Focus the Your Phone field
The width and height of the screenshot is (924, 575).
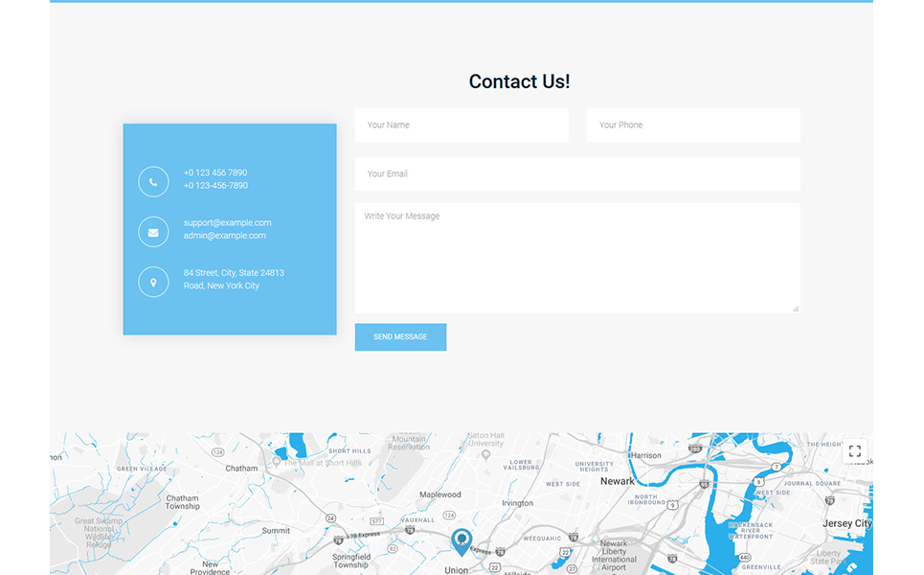click(693, 125)
